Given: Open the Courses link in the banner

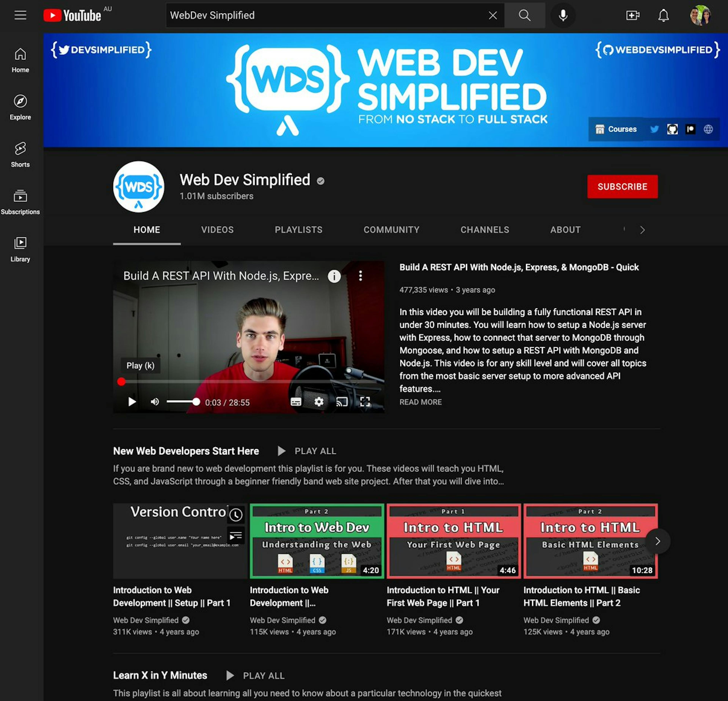Looking at the screenshot, I should point(616,129).
